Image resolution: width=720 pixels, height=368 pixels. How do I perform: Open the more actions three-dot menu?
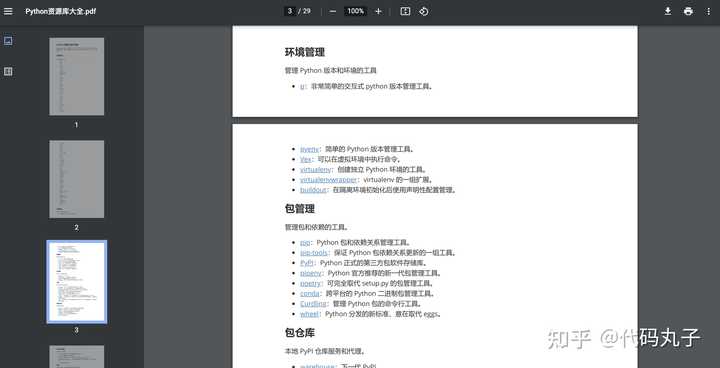pos(708,11)
